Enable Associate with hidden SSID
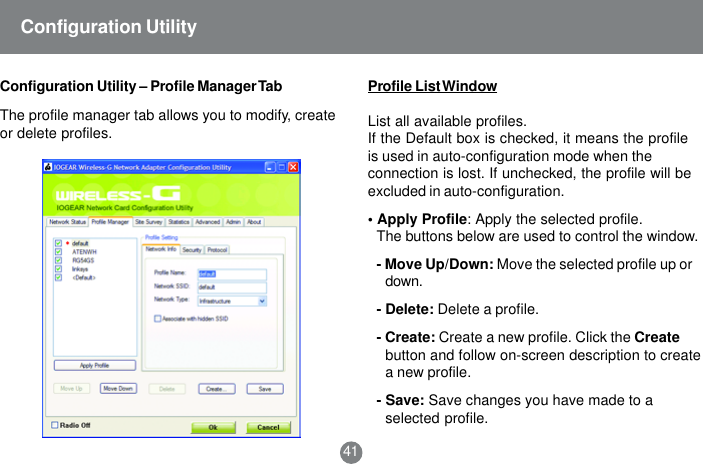 157,319
